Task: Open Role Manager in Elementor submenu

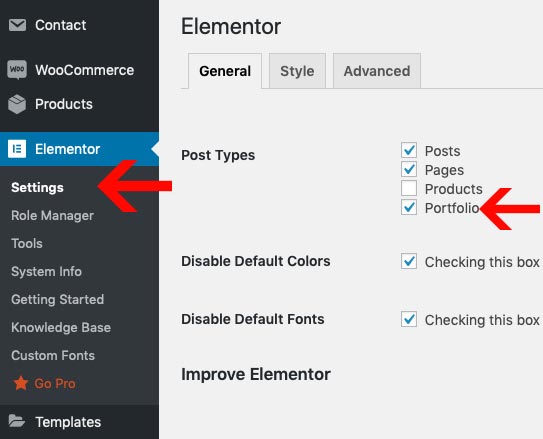Action: pyautogui.click(x=52, y=215)
